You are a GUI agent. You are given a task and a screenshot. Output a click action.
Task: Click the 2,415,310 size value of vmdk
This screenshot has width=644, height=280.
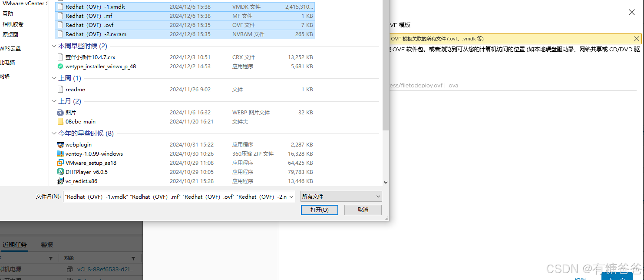coord(299,7)
